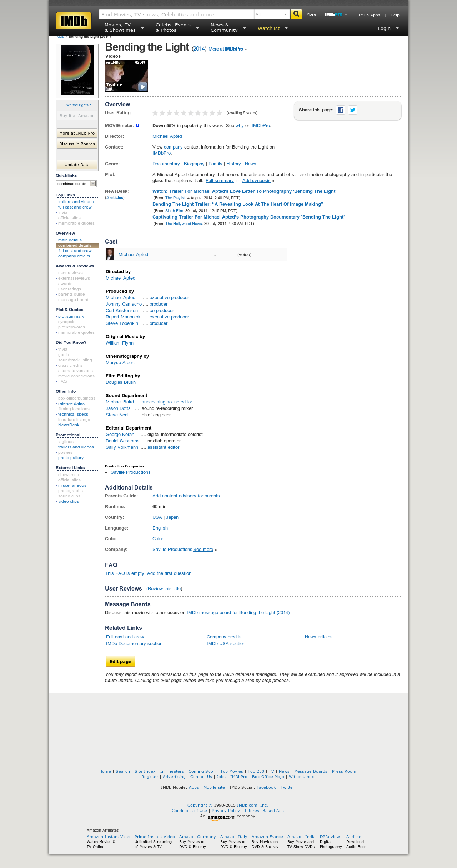Open producer Johnny Camacho's page
The height and width of the screenshot is (868, 457).
(x=124, y=304)
